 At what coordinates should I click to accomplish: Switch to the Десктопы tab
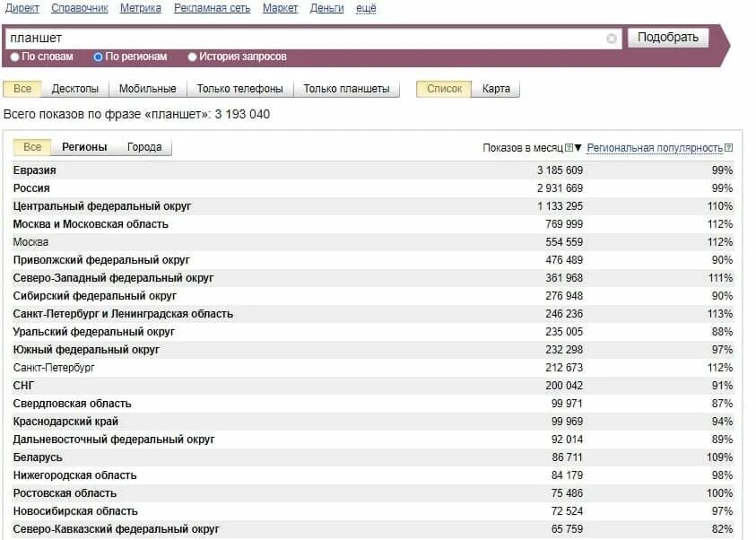point(74,89)
